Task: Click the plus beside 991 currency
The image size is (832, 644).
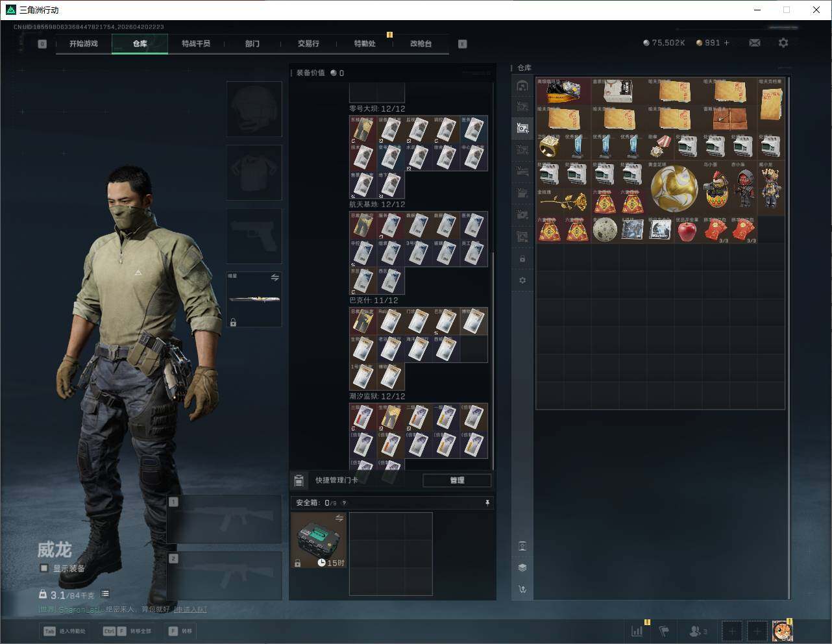Action: (x=726, y=43)
